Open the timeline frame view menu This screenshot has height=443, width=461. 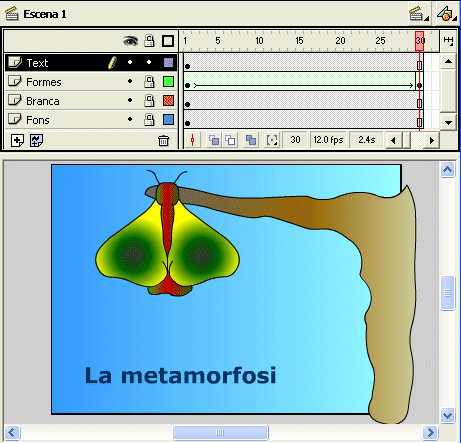(x=448, y=41)
